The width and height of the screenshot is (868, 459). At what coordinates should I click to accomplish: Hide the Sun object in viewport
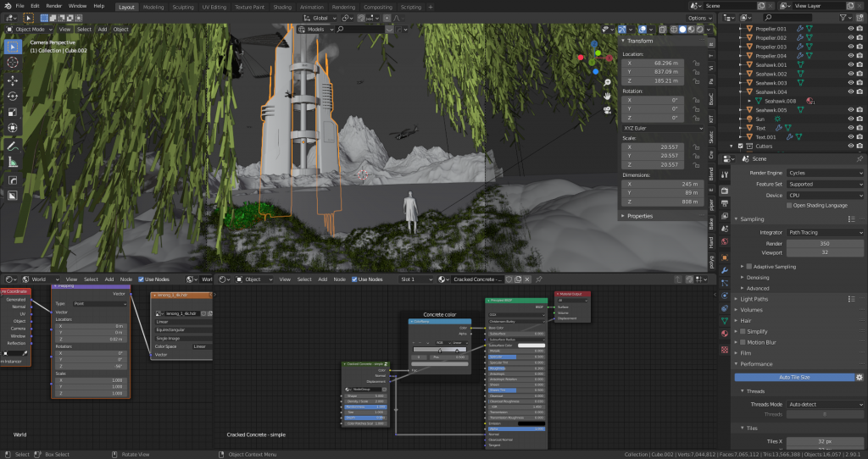click(x=851, y=119)
